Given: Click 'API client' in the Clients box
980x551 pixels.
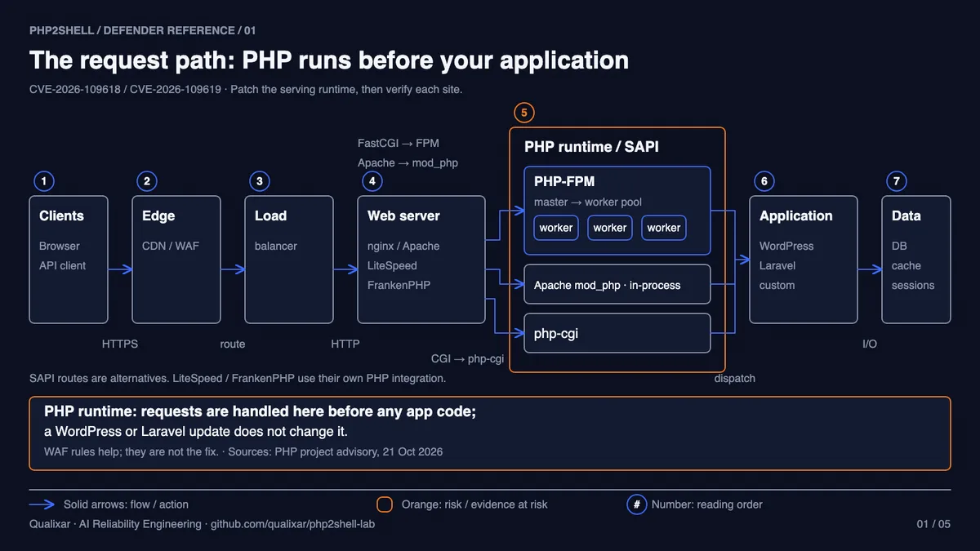Looking at the screenshot, I should pyautogui.click(x=62, y=265).
